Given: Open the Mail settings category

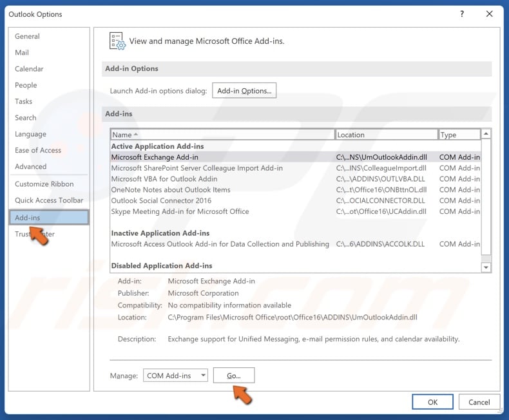Looking at the screenshot, I should (22, 53).
